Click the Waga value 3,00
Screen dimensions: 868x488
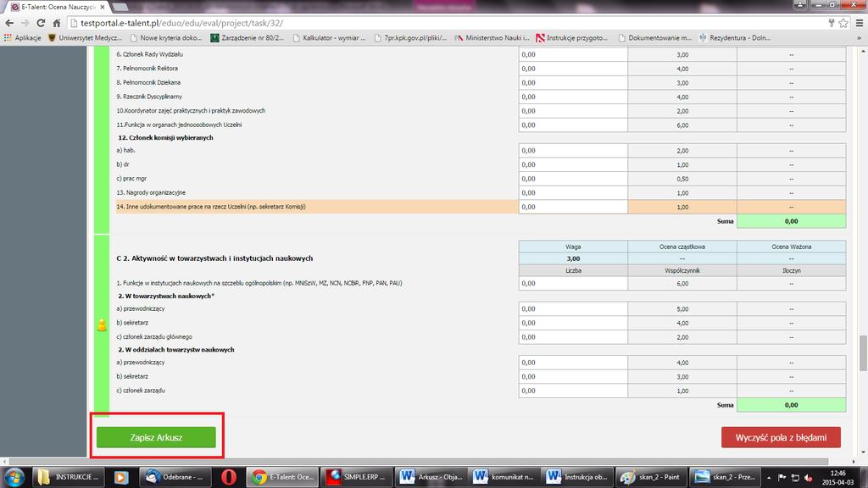coord(573,258)
